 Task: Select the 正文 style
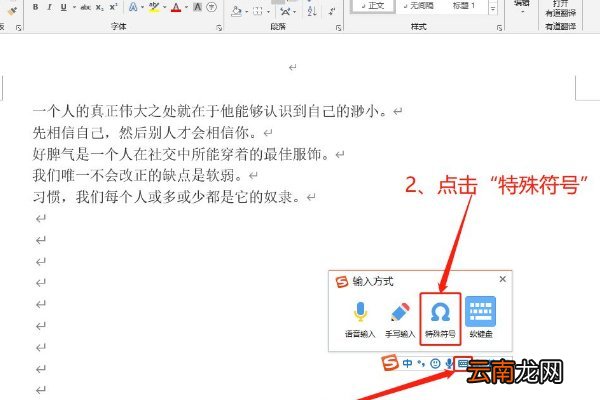pyautogui.click(x=373, y=6)
